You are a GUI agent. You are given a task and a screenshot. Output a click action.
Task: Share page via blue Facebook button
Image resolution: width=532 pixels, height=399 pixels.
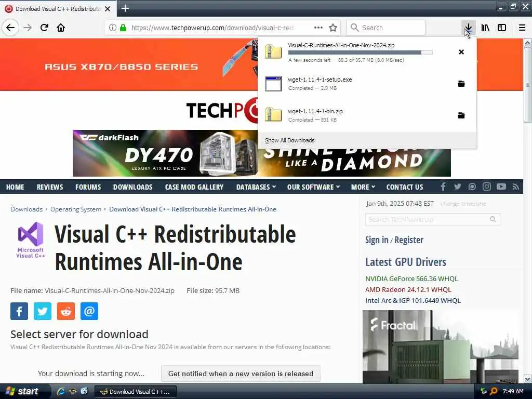tap(19, 311)
